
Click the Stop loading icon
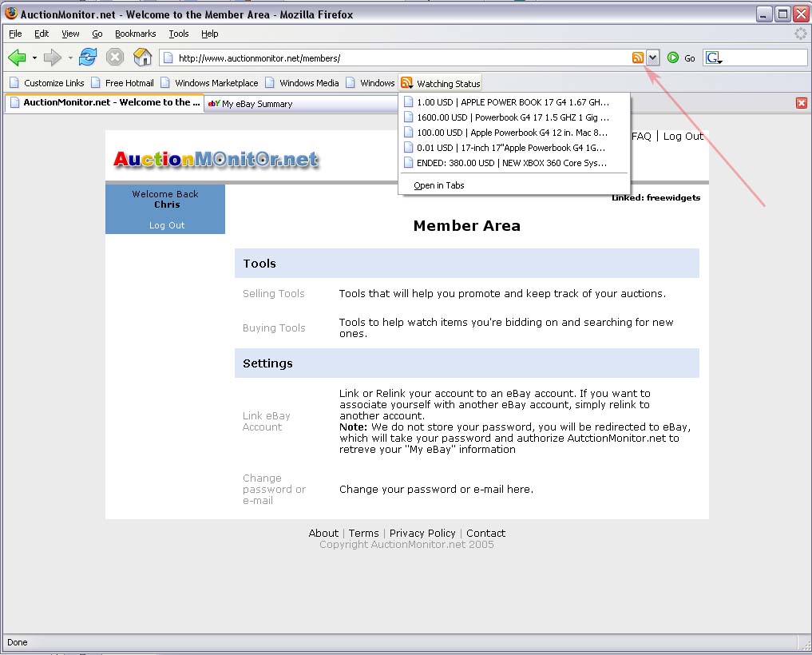coord(115,58)
